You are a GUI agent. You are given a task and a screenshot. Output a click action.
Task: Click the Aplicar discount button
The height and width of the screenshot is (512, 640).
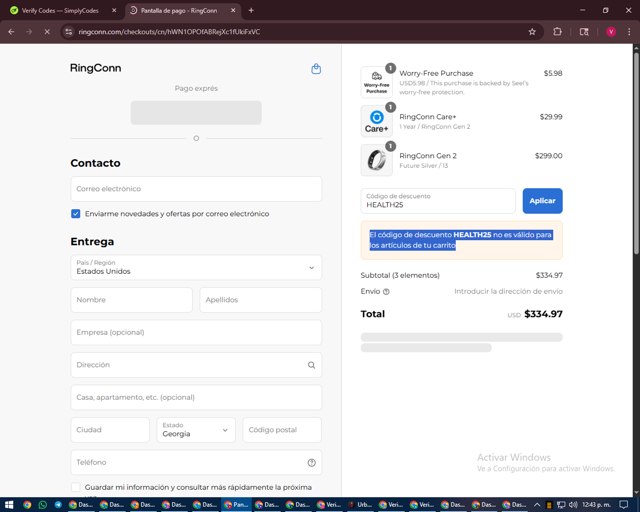[542, 201]
